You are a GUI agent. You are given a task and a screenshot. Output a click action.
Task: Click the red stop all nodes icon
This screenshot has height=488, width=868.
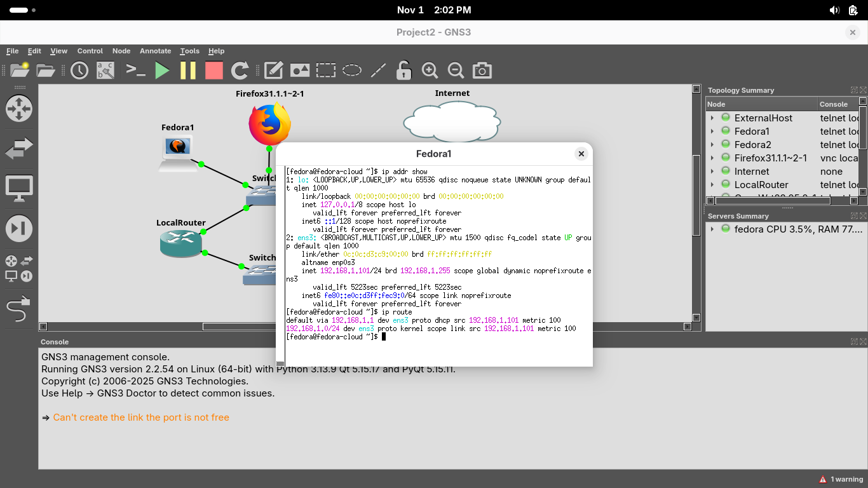pos(214,71)
